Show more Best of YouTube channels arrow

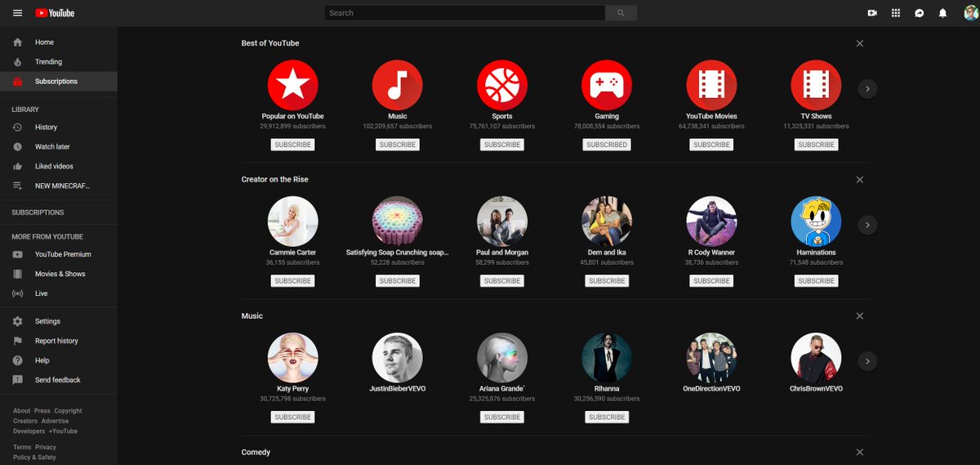pyautogui.click(x=867, y=88)
